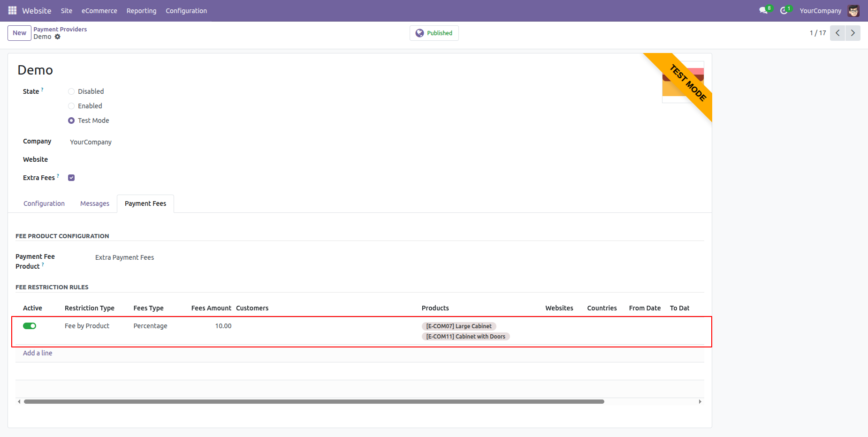
Task: Open the activities clock icon
Action: point(784,10)
